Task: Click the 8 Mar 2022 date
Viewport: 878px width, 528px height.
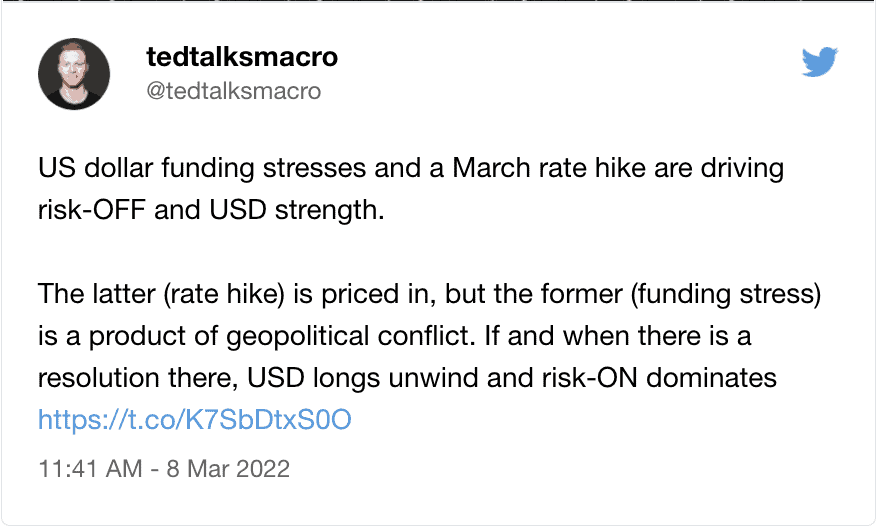Action: pos(228,469)
